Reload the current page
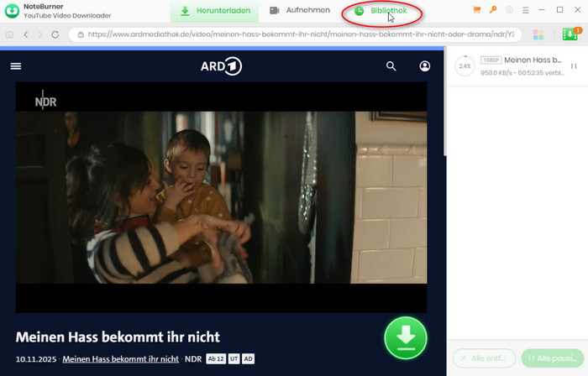Screen dimensions: 588x376 tap(55, 34)
